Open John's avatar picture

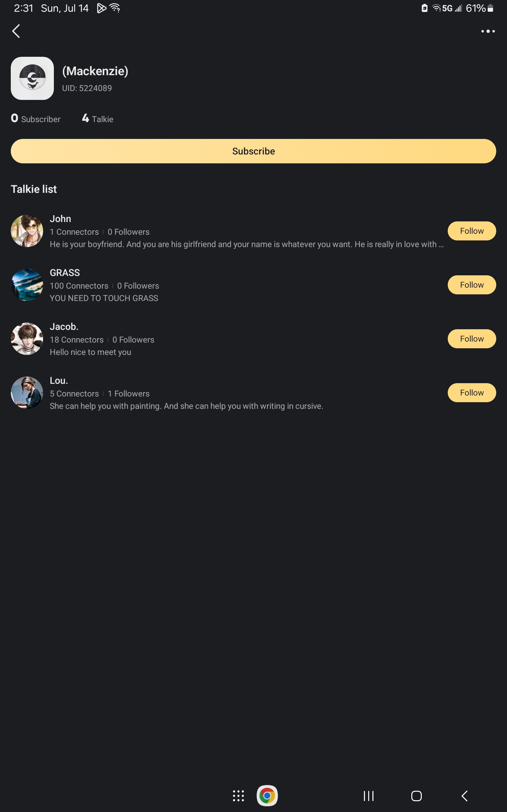click(x=27, y=231)
